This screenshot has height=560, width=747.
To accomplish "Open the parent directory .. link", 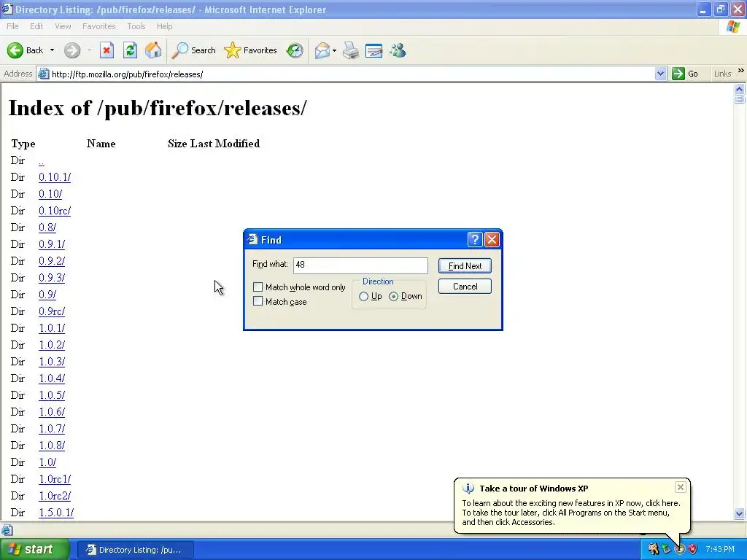I will click(42, 161).
